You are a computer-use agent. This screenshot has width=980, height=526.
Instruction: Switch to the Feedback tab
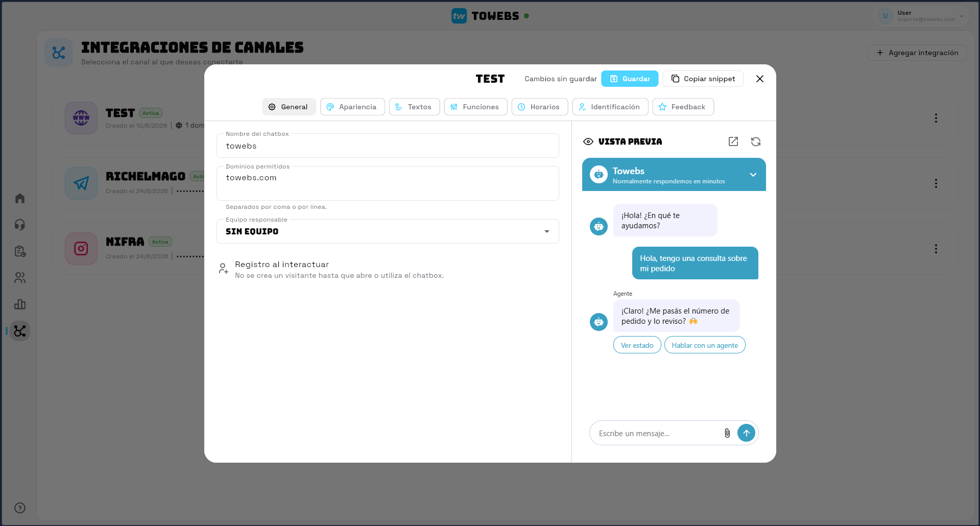pyautogui.click(x=683, y=107)
